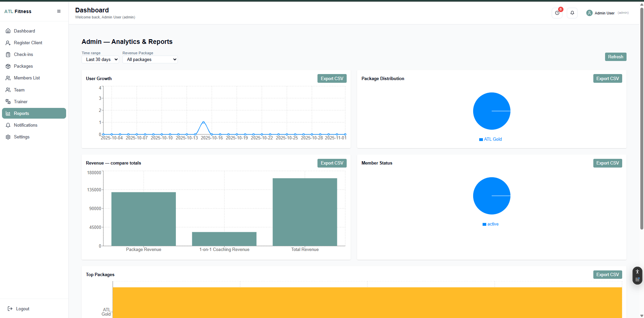Collapse sidebar with hamburger menu icon
644x318 pixels.
coord(59,11)
